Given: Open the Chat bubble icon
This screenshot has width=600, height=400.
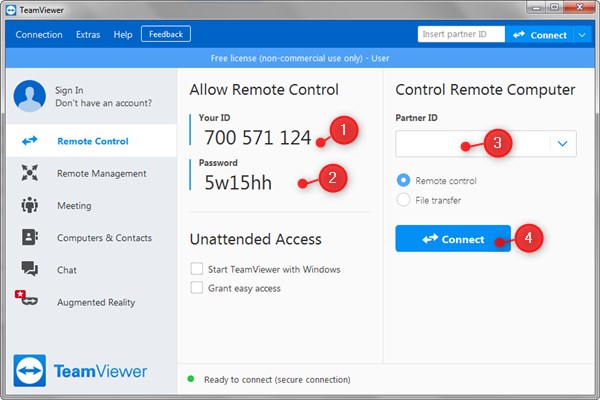Looking at the screenshot, I should point(29,270).
